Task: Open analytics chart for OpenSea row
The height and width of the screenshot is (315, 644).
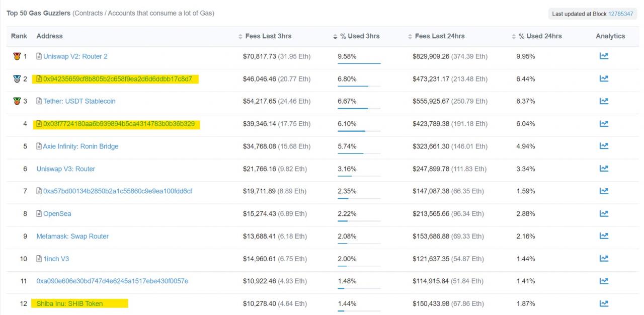Action: pos(604,214)
